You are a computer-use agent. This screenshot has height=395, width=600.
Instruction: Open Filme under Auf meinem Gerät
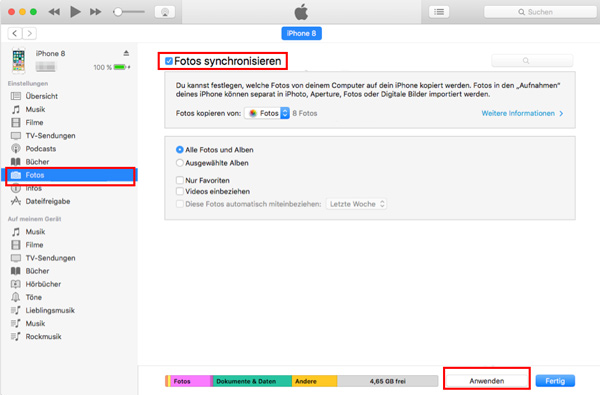tap(34, 245)
